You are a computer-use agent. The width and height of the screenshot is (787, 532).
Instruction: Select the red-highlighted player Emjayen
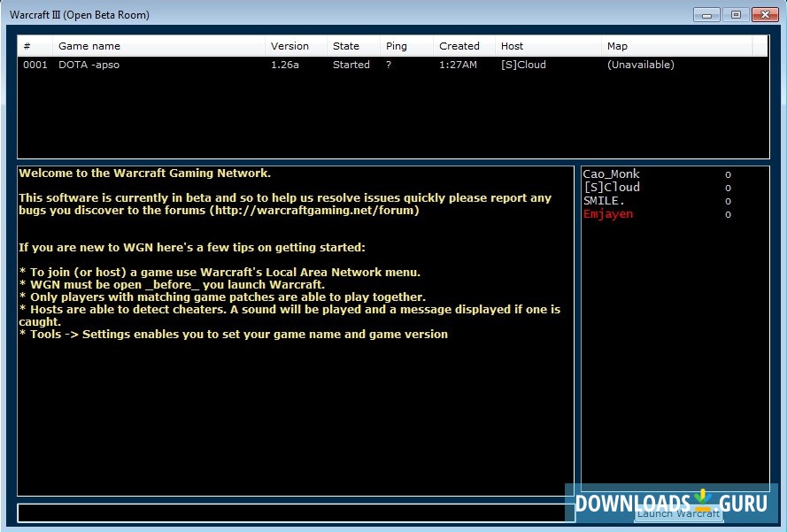[x=609, y=213]
